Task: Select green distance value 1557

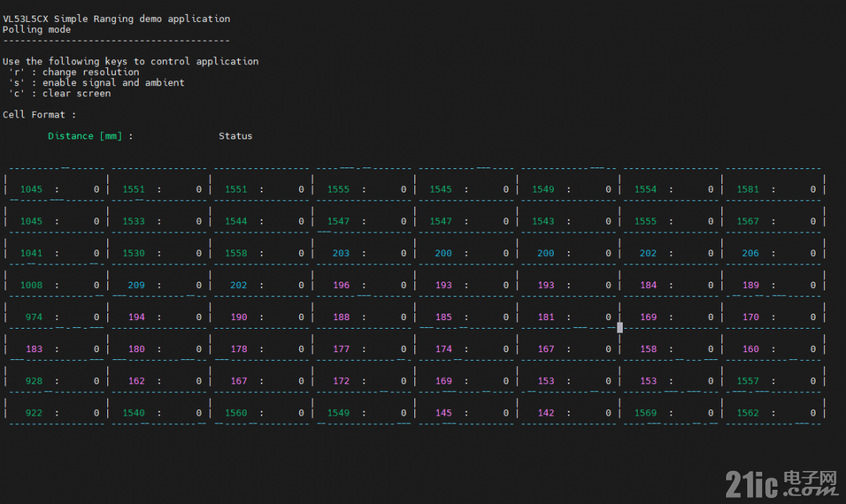Action: 748,381
